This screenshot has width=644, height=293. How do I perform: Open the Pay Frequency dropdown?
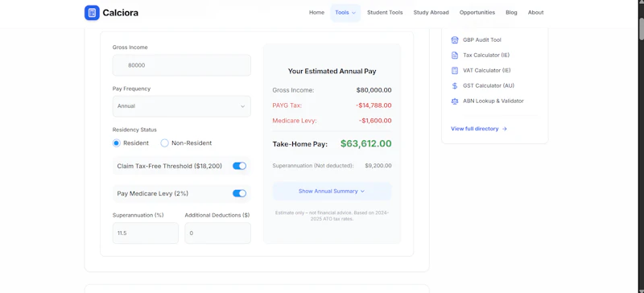click(182, 106)
